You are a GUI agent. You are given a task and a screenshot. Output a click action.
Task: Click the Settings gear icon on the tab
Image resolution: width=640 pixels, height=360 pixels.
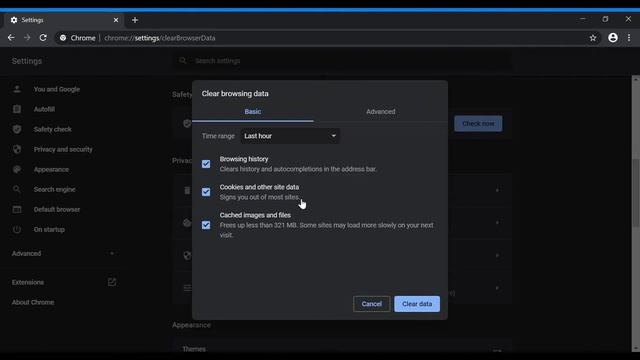tap(14, 20)
